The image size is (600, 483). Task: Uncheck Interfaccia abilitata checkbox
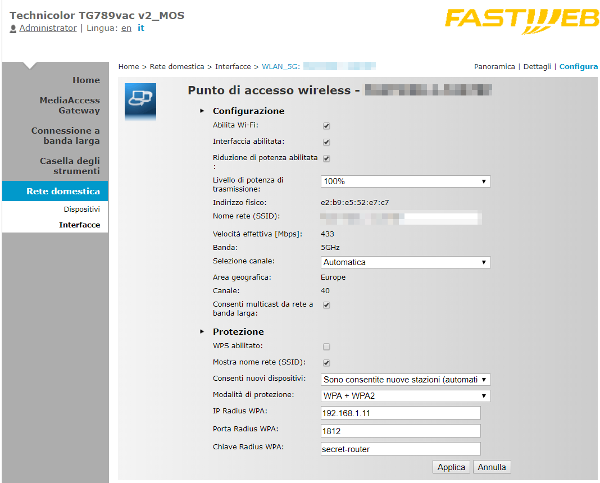click(x=326, y=142)
